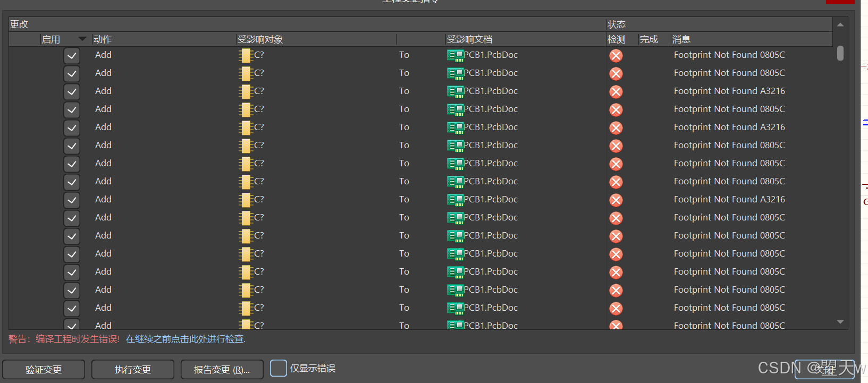Click the PcbDoc icon of the second A3216 row
868x383 pixels.
click(455, 127)
